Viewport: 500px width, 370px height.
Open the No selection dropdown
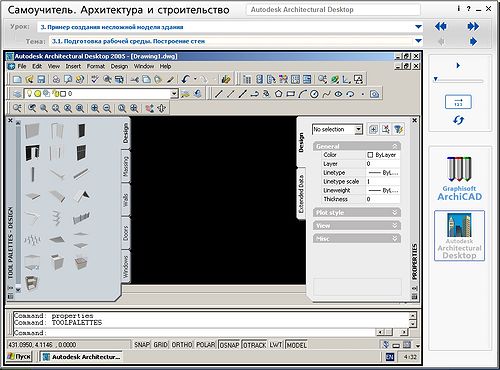[x=358, y=129]
